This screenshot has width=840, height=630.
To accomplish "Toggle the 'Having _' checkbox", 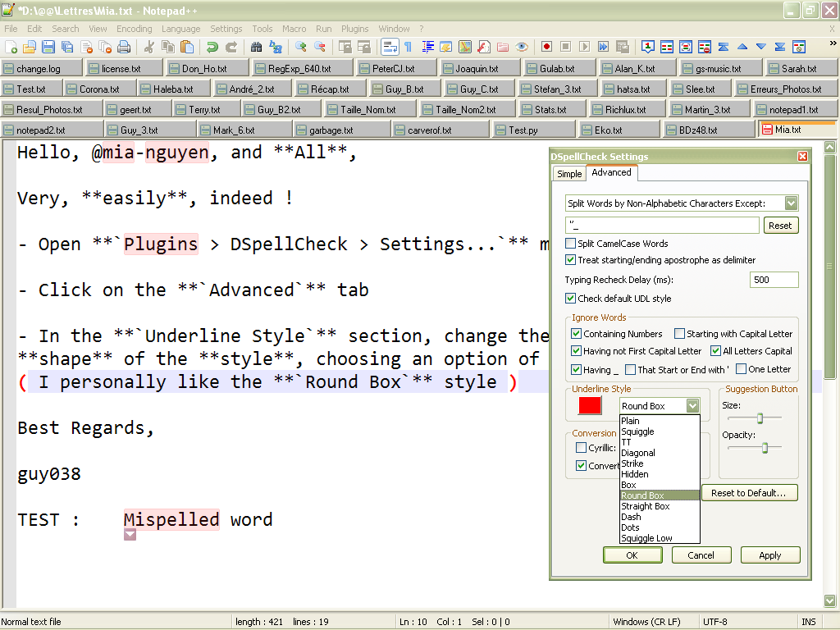I will coord(577,369).
